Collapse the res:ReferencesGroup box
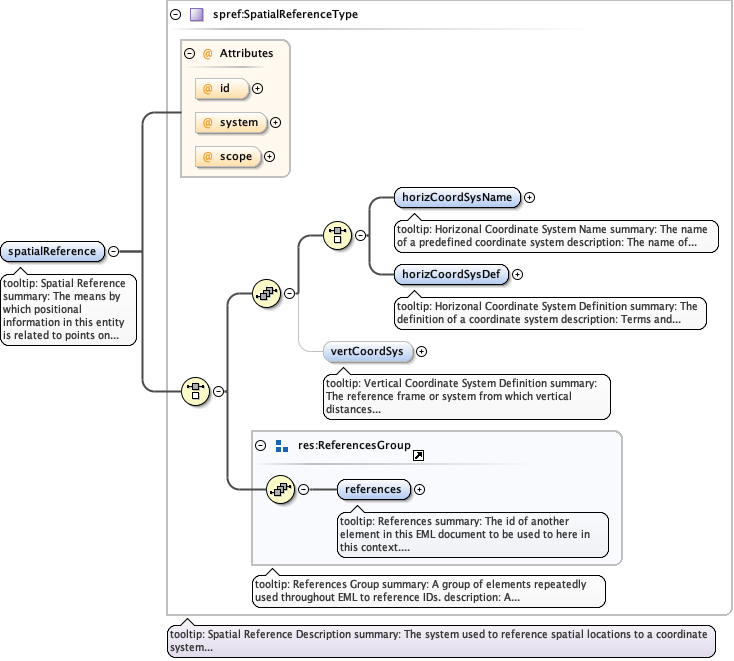Viewport: 734px width, 661px height. (261, 446)
